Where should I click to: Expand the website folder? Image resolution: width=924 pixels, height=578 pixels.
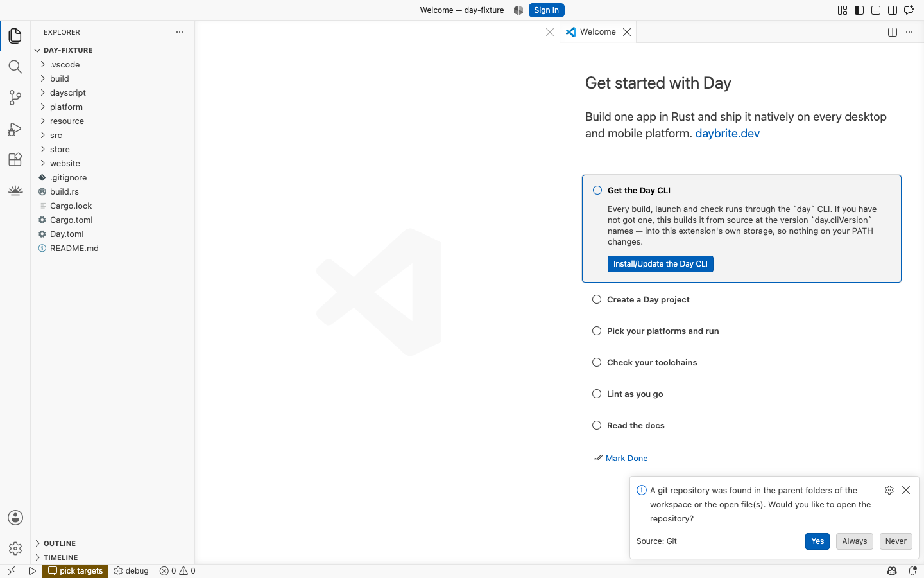pyautogui.click(x=112, y=163)
